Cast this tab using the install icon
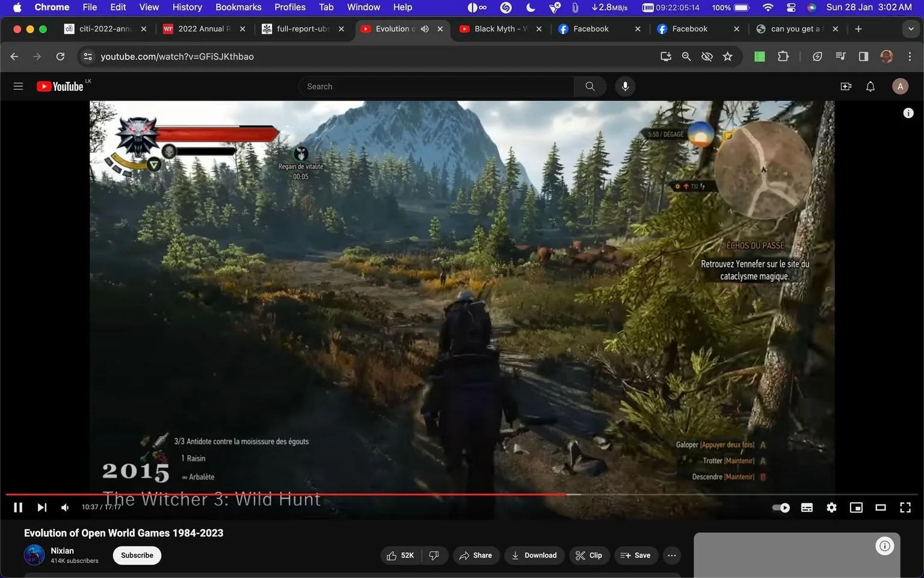The image size is (924, 578). point(665,56)
